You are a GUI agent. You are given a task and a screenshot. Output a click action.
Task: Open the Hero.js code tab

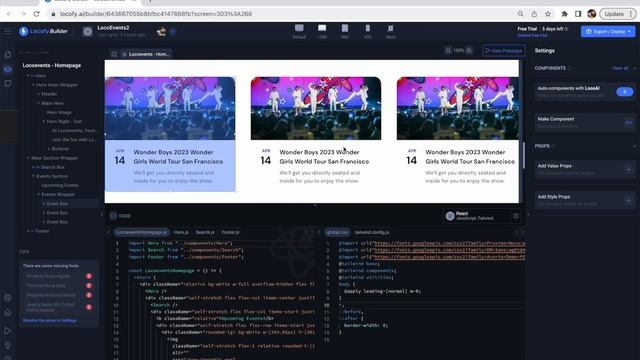(x=181, y=232)
